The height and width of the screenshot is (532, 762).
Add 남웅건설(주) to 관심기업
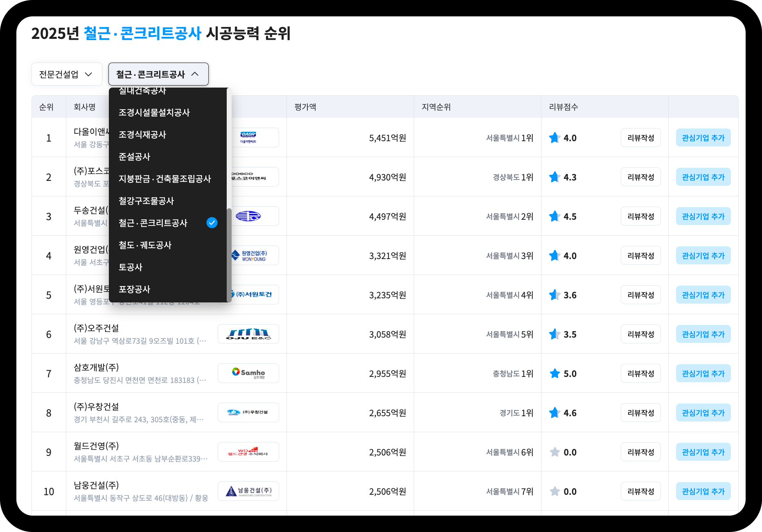pyautogui.click(x=703, y=491)
